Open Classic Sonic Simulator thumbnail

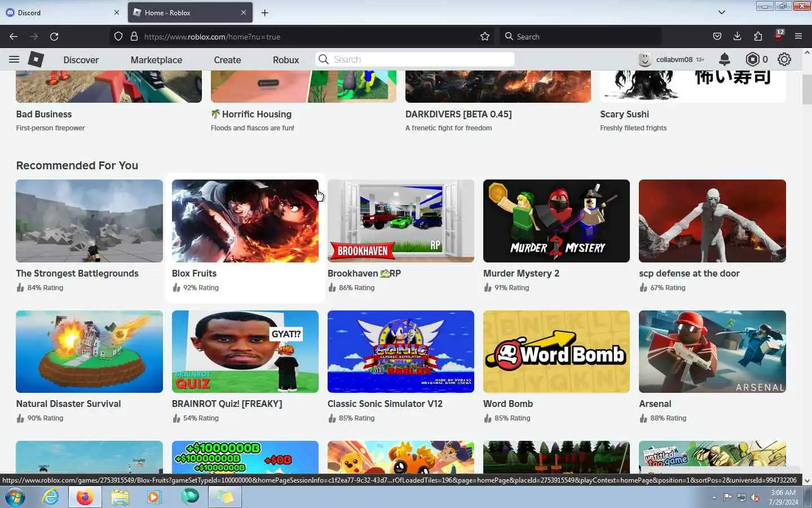click(x=401, y=352)
